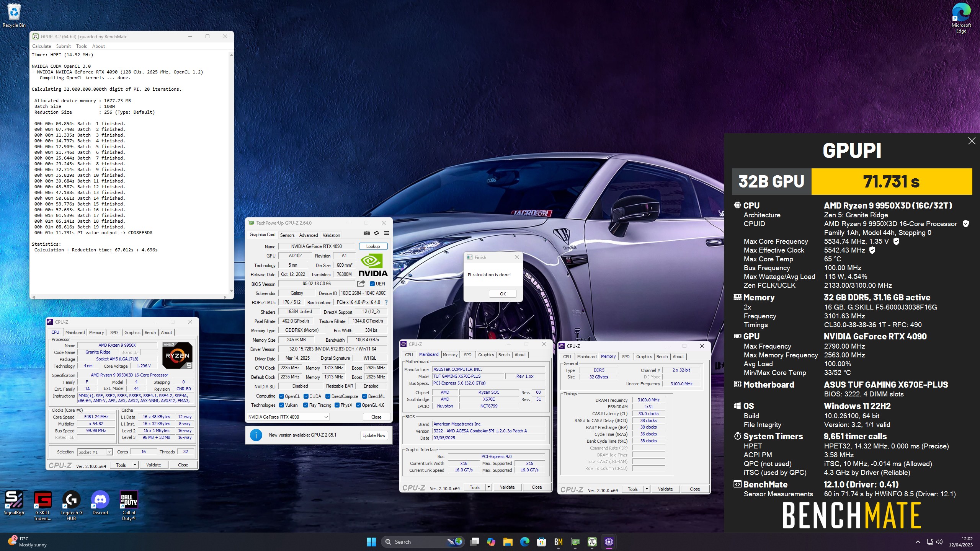Select Graphics tab in CPU-Z Mainboard window
980x551 pixels.
tap(486, 355)
